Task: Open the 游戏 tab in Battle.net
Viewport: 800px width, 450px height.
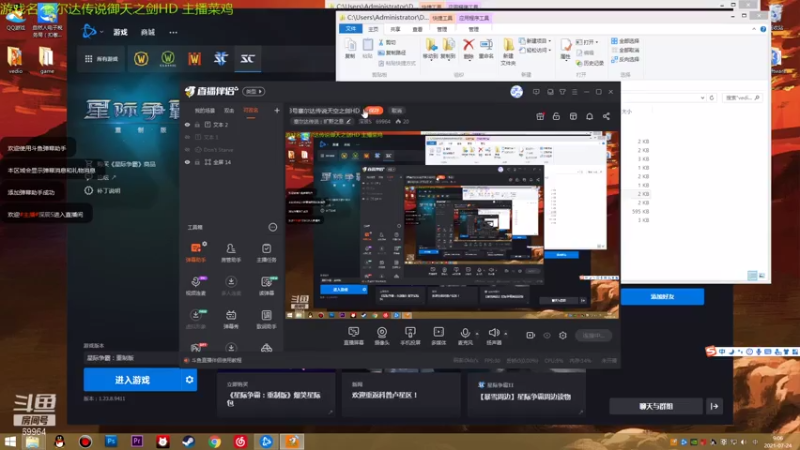Action: point(120,32)
